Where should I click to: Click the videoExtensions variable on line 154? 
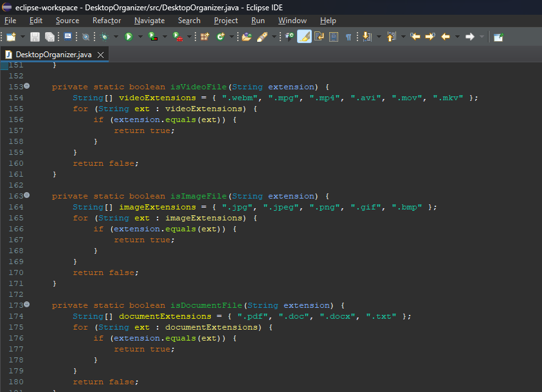(x=158, y=98)
